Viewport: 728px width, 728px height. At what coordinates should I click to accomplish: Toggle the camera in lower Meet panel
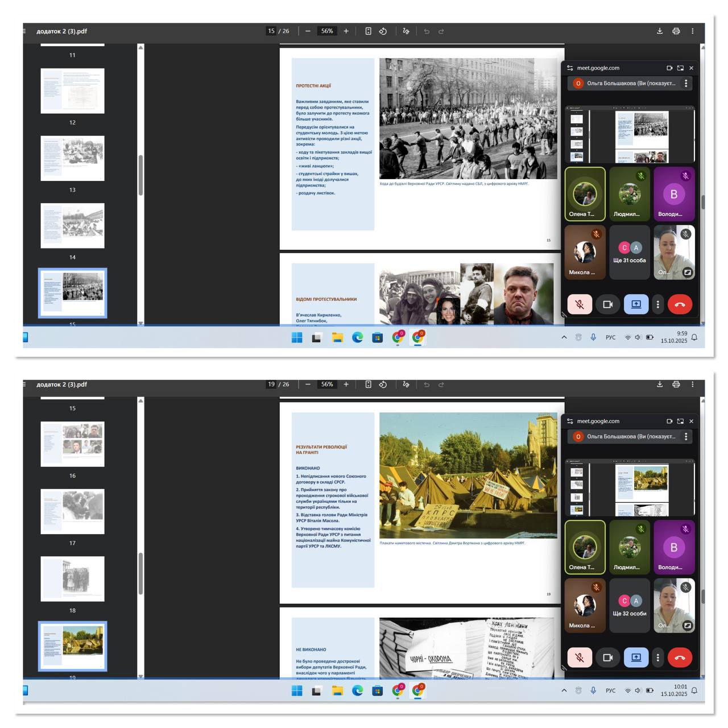[x=607, y=657]
